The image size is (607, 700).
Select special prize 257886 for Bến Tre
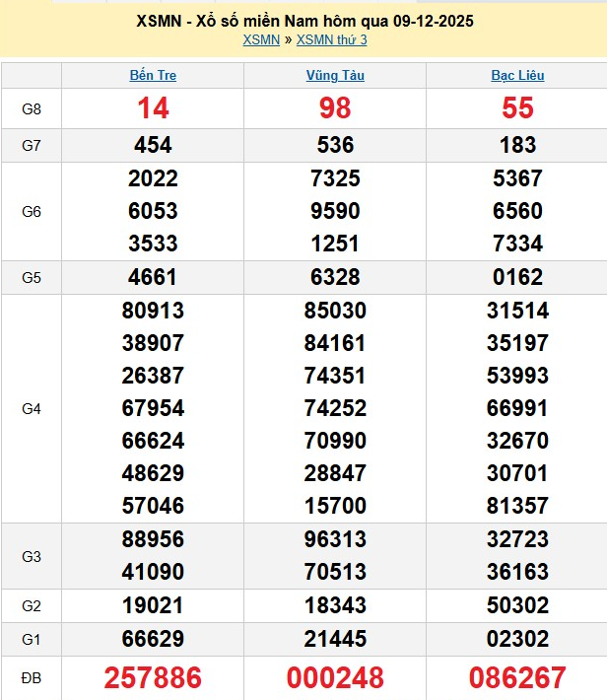153,677
